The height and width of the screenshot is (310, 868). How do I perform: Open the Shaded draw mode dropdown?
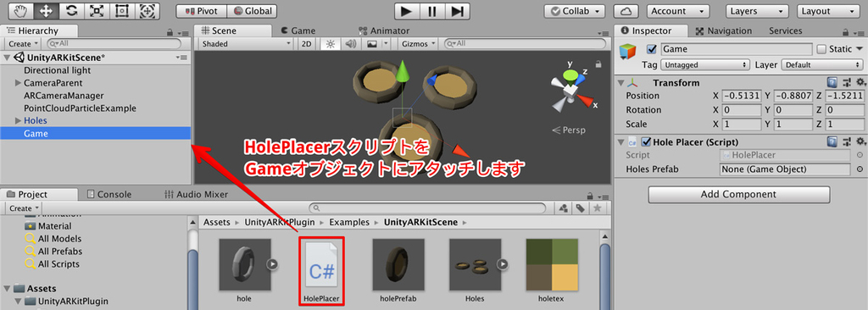click(x=246, y=43)
